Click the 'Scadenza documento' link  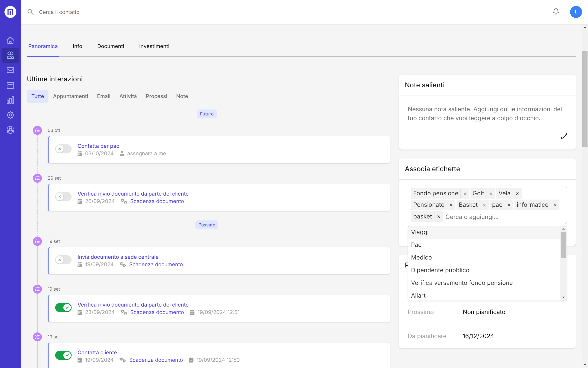point(157,201)
